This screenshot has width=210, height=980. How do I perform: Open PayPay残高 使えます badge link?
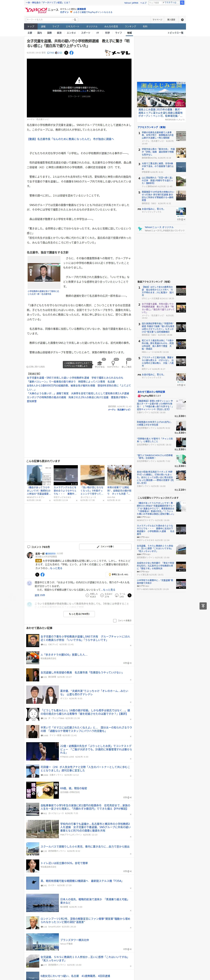149,396
